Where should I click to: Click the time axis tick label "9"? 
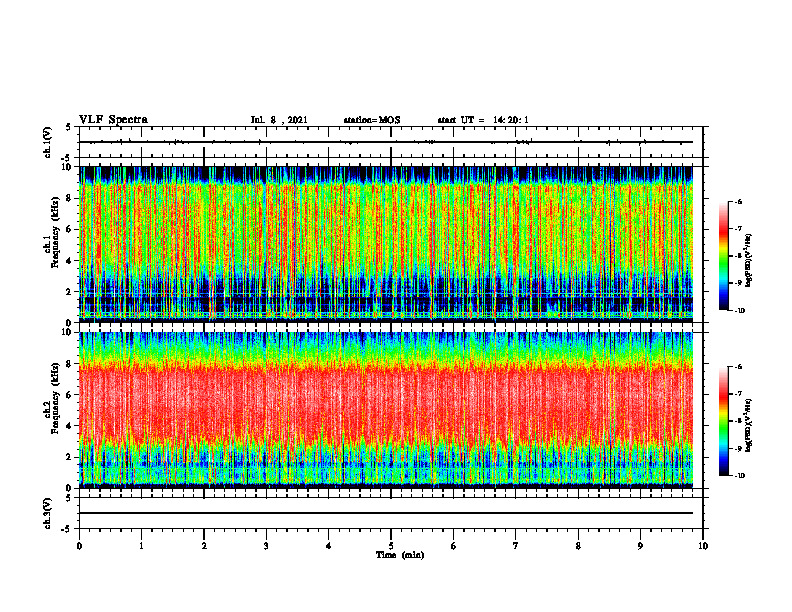pyautogui.click(x=640, y=546)
